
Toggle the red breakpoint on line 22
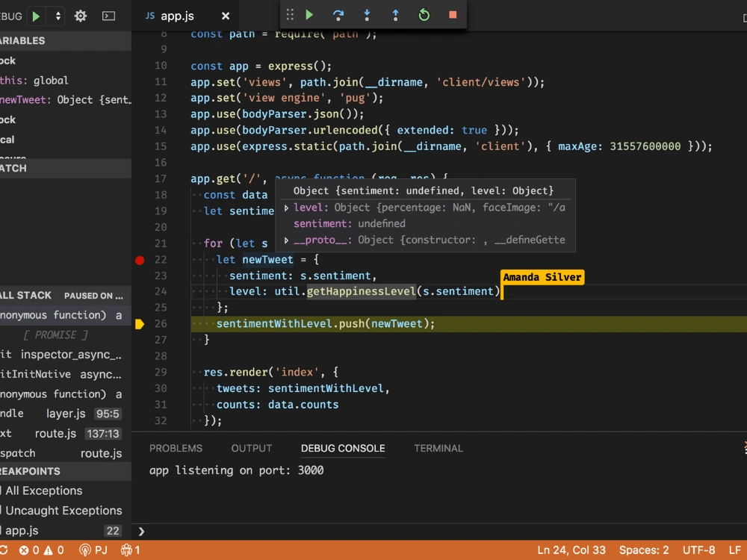(x=140, y=260)
